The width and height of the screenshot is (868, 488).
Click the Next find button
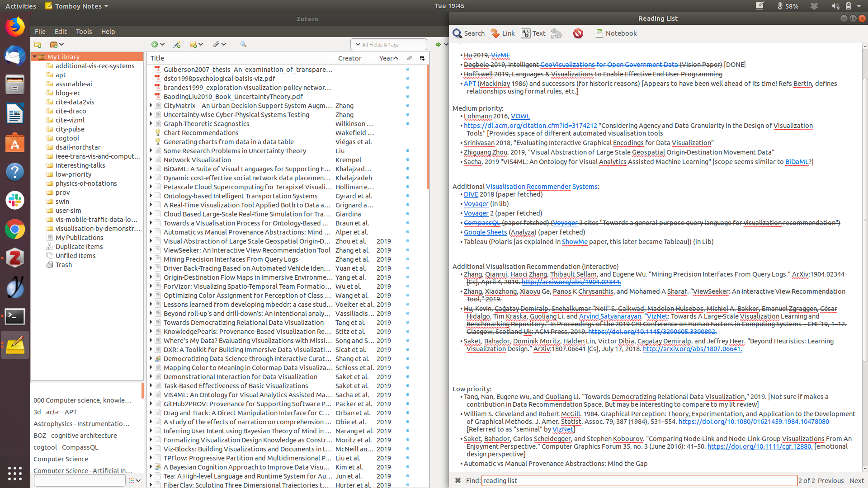(856, 481)
